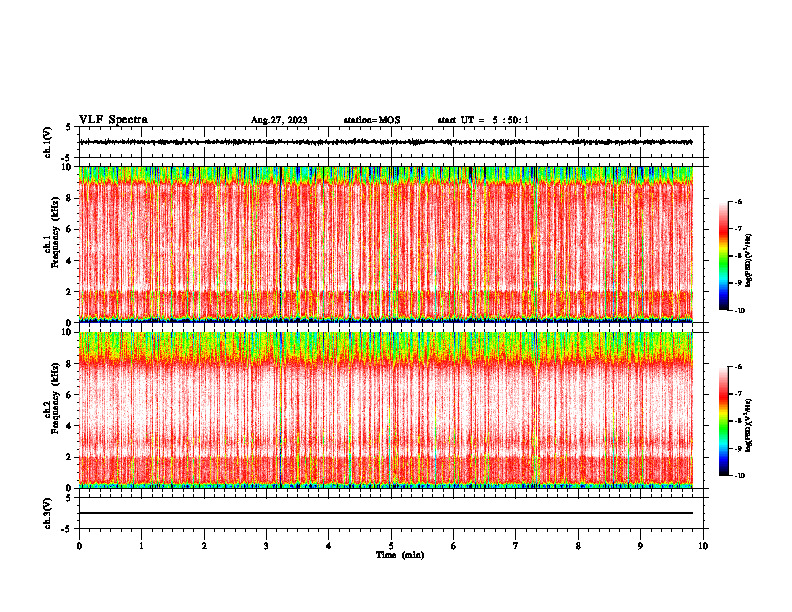
Task: Click the 'VLF Spectra' plot title
Action: click(113, 120)
